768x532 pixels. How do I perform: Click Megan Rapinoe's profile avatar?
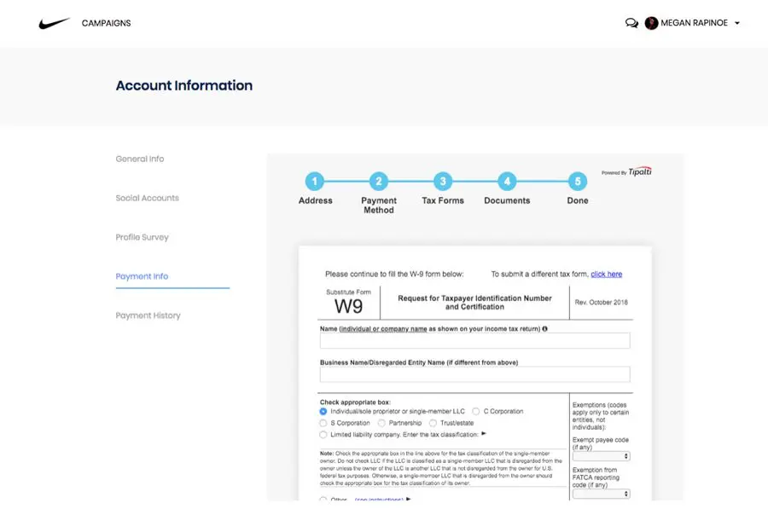pos(651,23)
